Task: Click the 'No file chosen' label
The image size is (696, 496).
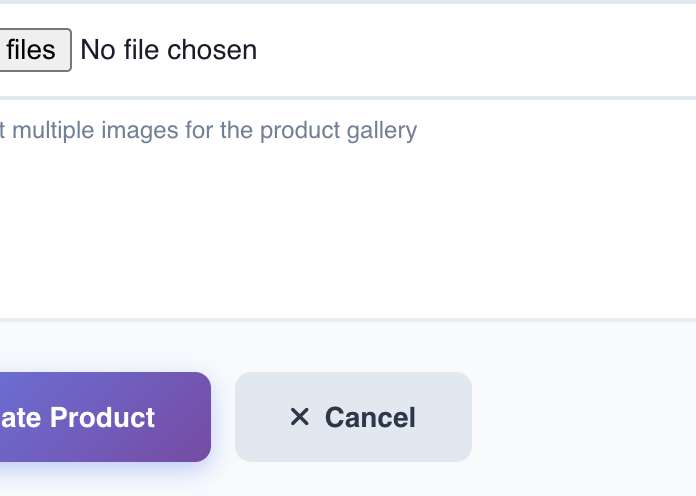Action: pos(168,50)
